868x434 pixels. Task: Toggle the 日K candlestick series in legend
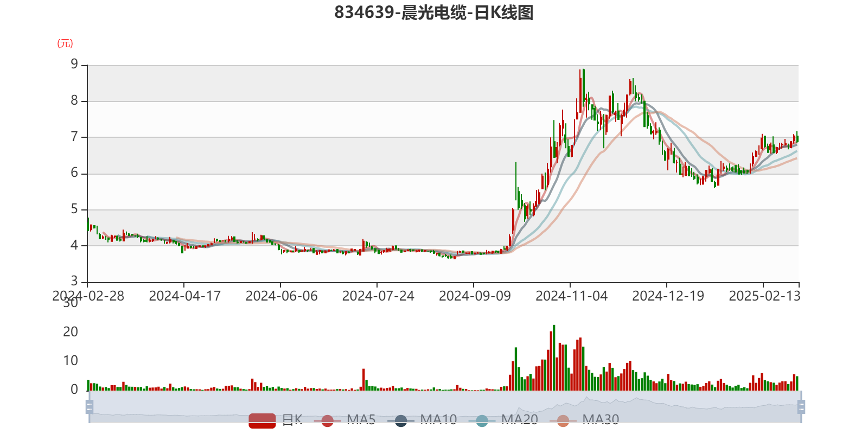coord(276,420)
